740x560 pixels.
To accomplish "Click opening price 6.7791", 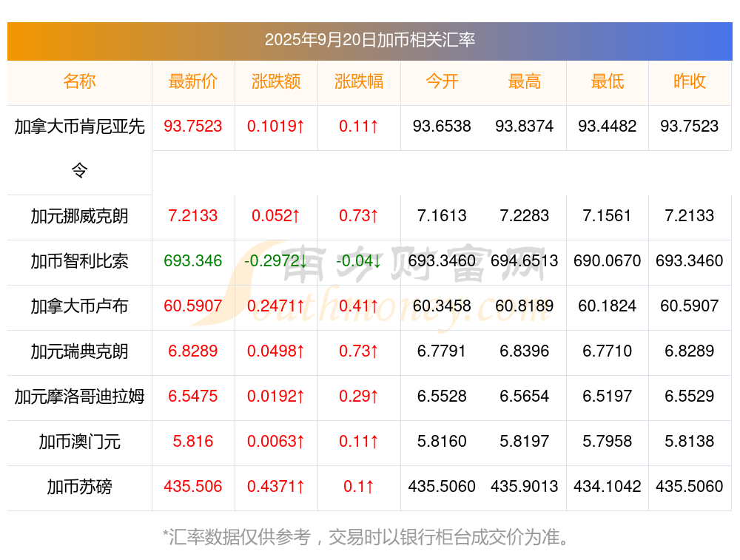I will [442, 351].
